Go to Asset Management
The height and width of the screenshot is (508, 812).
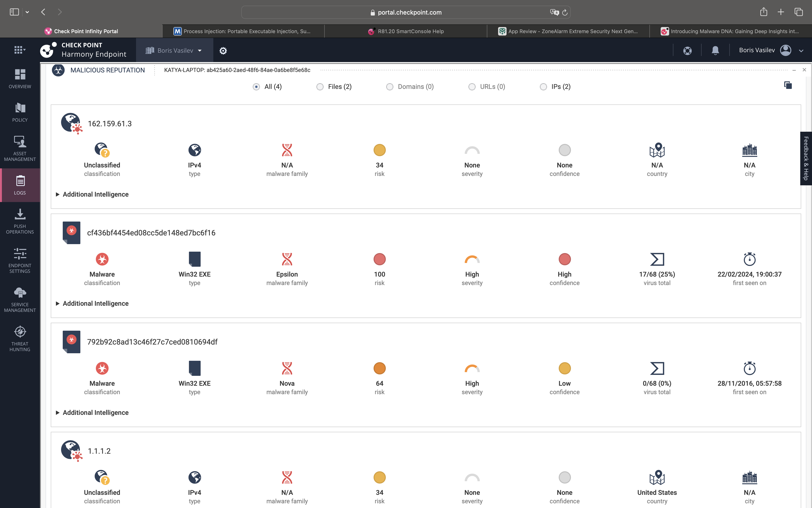(x=20, y=148)
